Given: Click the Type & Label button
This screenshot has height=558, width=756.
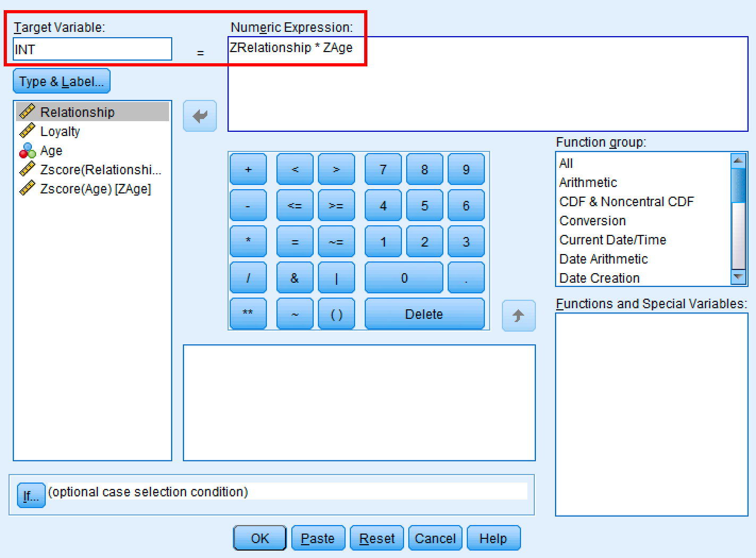Looking at the screenshot, I should click(61, 81).
